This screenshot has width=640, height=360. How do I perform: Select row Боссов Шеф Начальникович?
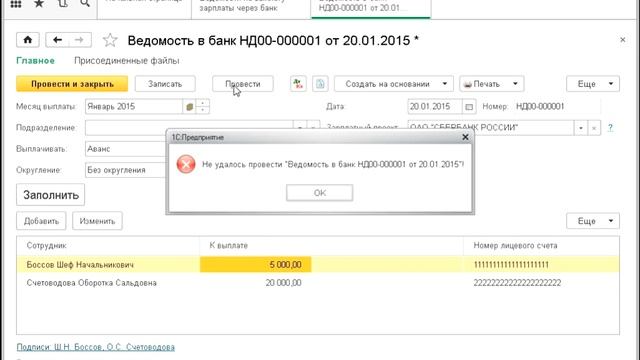click(318, 264)
